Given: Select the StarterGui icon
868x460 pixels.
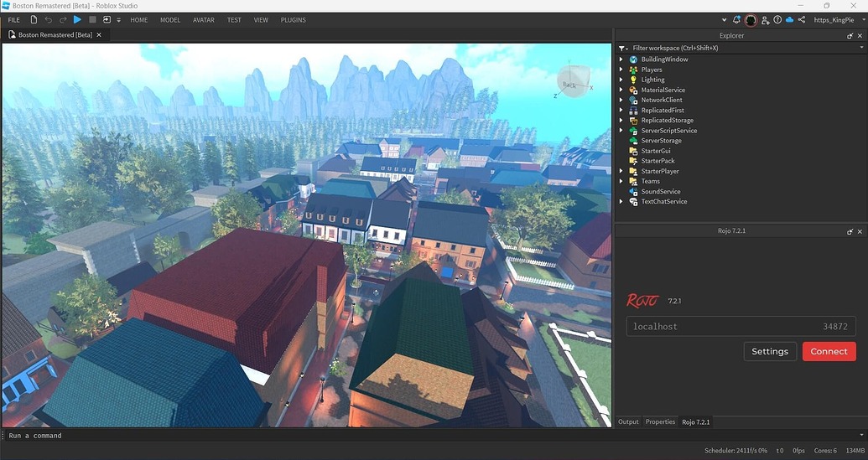Looking at the screenshot, I should point(633,150).
